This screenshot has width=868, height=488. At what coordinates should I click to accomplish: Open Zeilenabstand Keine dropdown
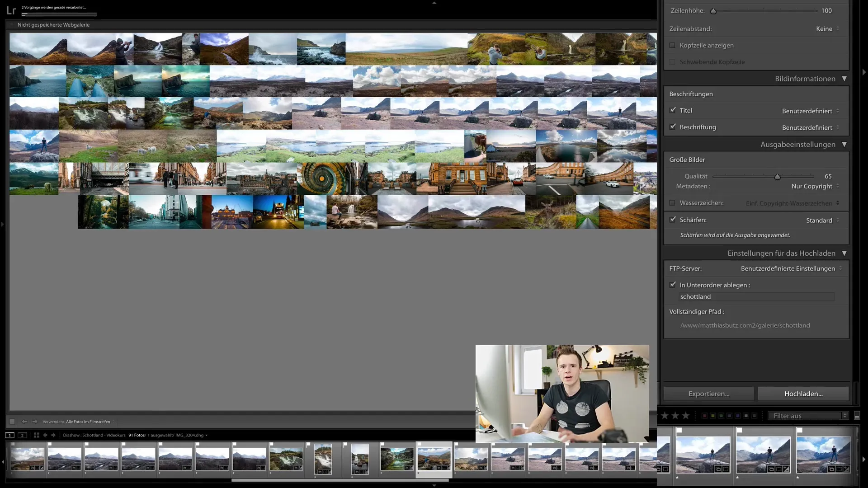click(827, 28)
